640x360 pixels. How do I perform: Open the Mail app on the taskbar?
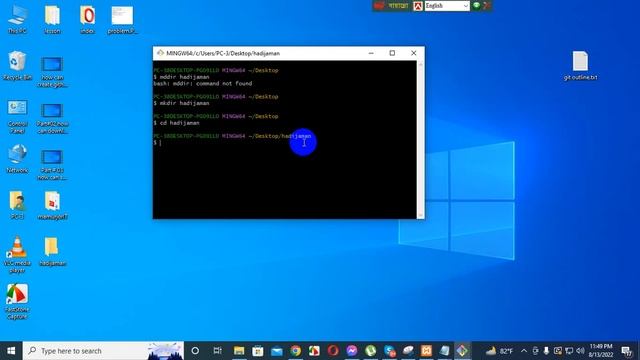(277, 351)
